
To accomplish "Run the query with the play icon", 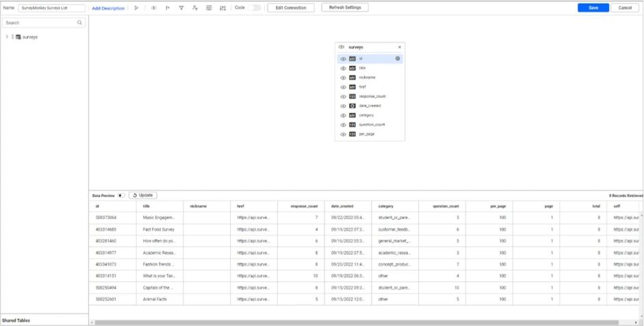I will click(x=136, y=8).
